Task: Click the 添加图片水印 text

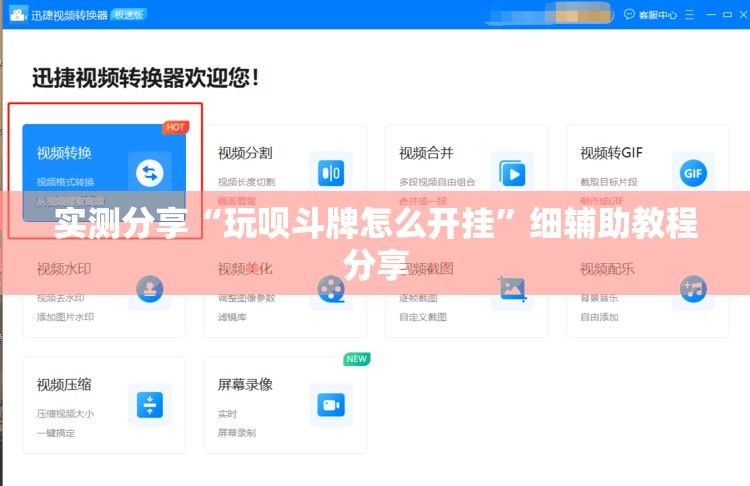Action: 66,317
